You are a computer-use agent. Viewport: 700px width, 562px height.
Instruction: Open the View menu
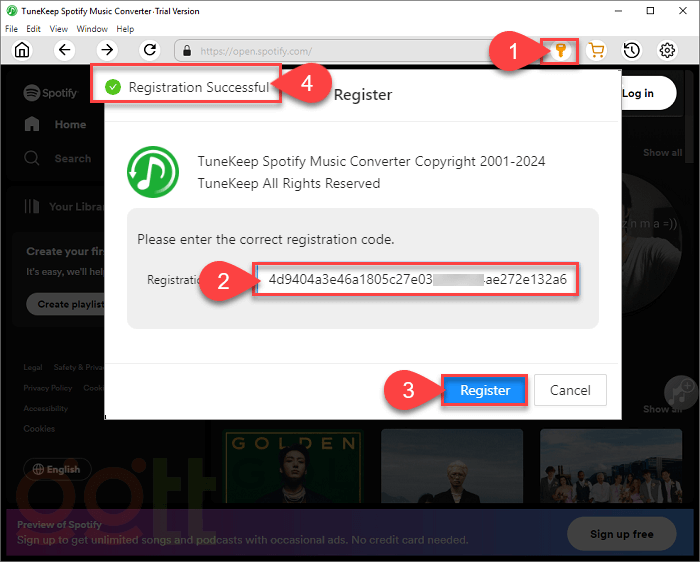coord(58,29)
